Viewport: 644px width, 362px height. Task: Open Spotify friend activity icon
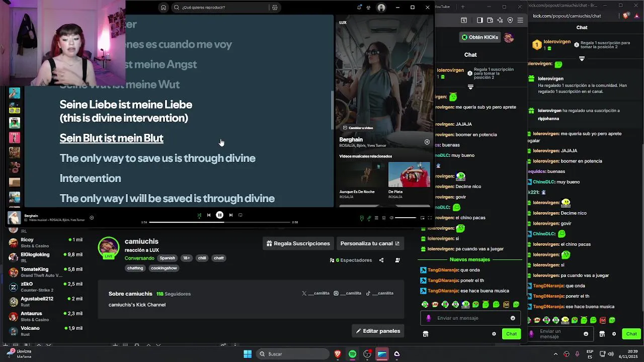click(369, 8)
